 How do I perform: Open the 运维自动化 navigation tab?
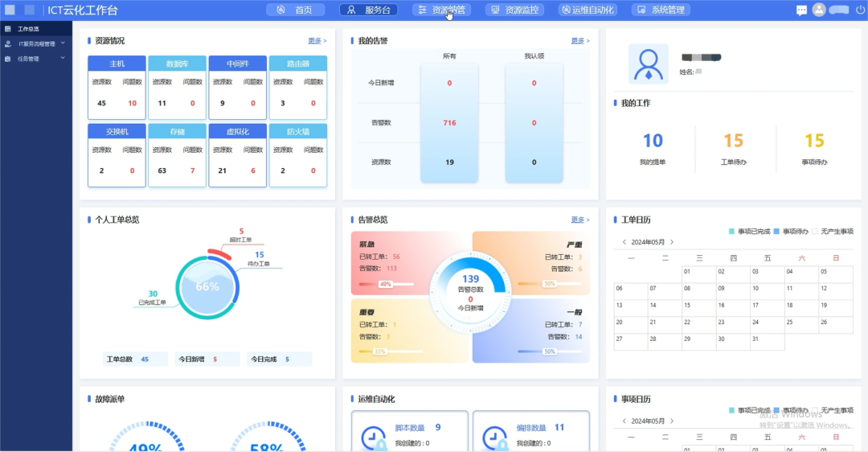(x=588, y=10)
